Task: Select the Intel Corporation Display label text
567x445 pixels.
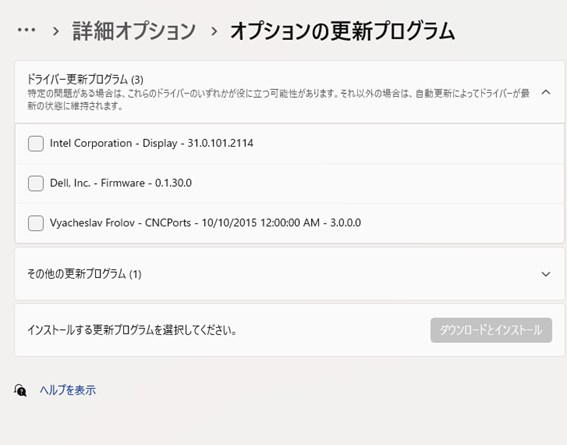Action: click(152, 143)
